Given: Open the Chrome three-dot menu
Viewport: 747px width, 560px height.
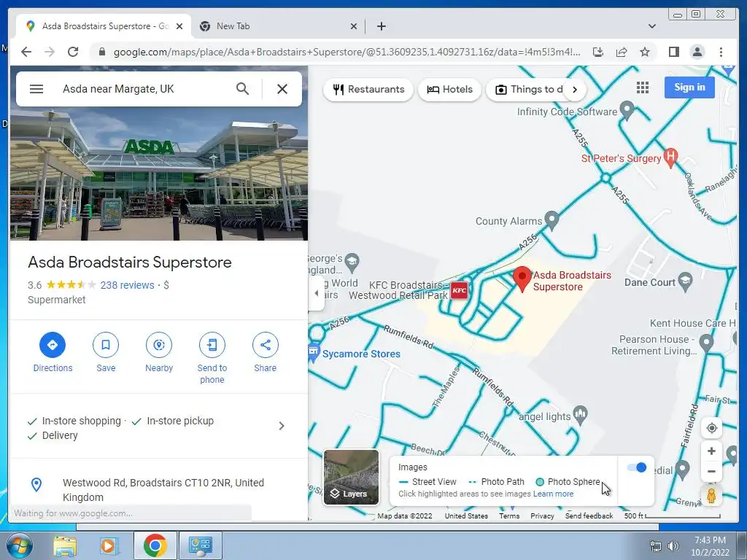Looking at the screenshot, I should 721,52.
